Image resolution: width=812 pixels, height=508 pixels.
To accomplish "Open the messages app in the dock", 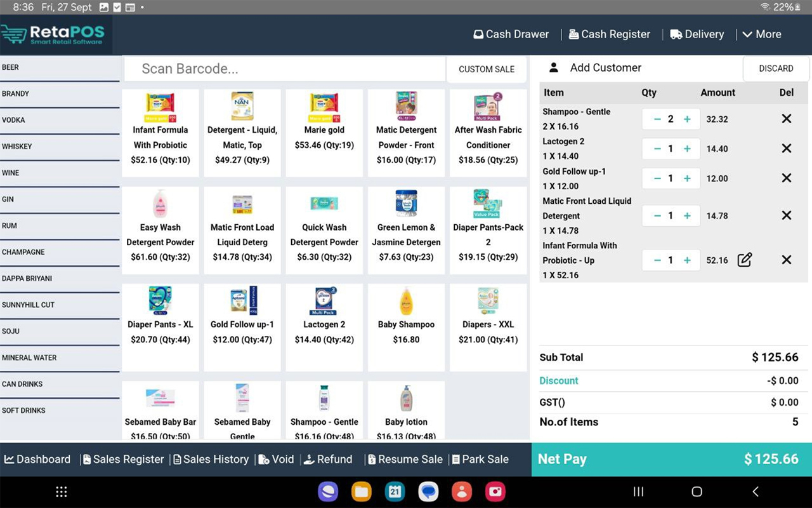I will point(428,491).
